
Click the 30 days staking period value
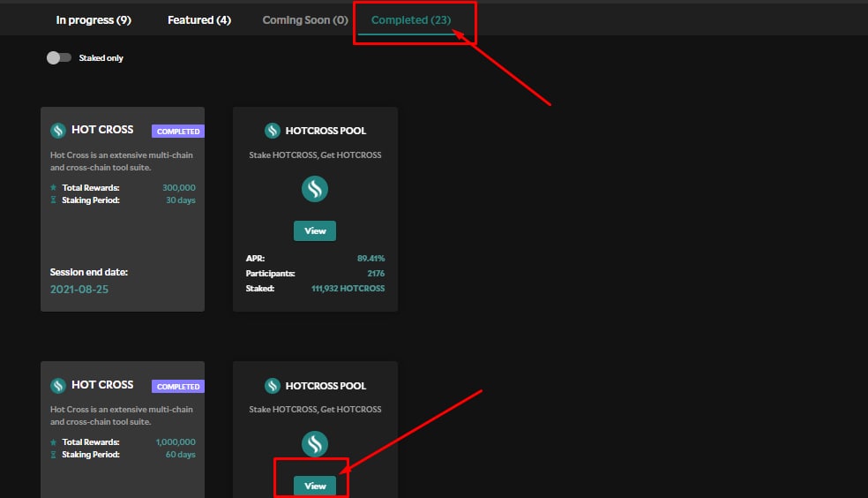click(x=181, y=200)
